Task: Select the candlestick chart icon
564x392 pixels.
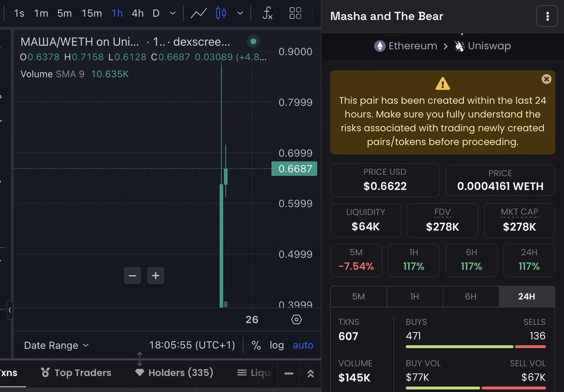Action: pyautogui.click(x=221, y=13)
